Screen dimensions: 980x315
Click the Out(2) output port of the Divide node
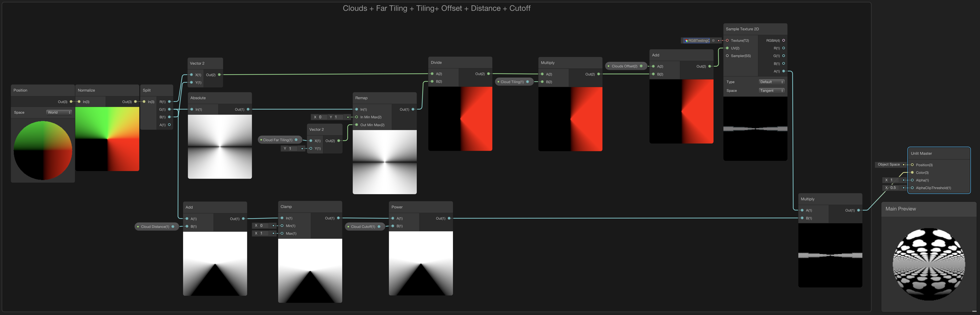[489, 74]
